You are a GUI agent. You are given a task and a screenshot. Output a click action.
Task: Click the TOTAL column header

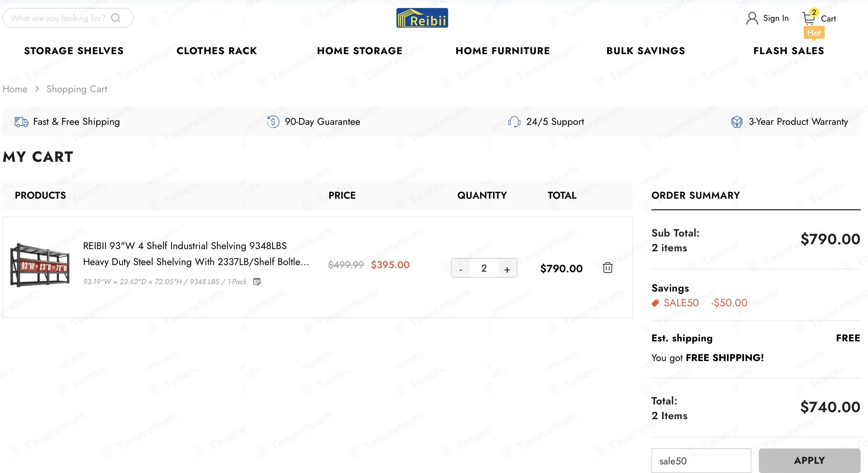562,195
